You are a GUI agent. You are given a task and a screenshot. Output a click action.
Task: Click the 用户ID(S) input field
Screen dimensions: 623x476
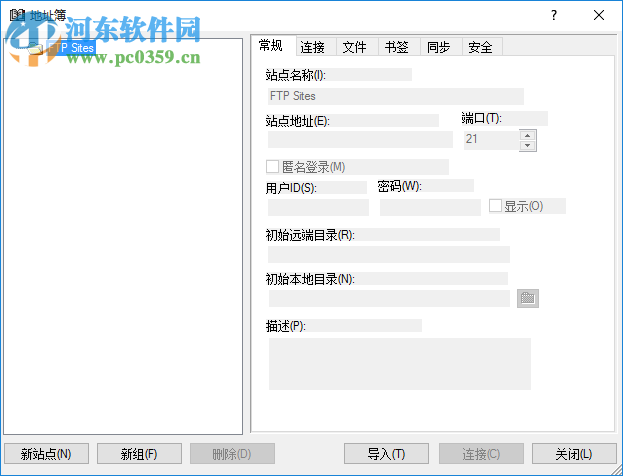pyautogui.click(x=318, y=207)
